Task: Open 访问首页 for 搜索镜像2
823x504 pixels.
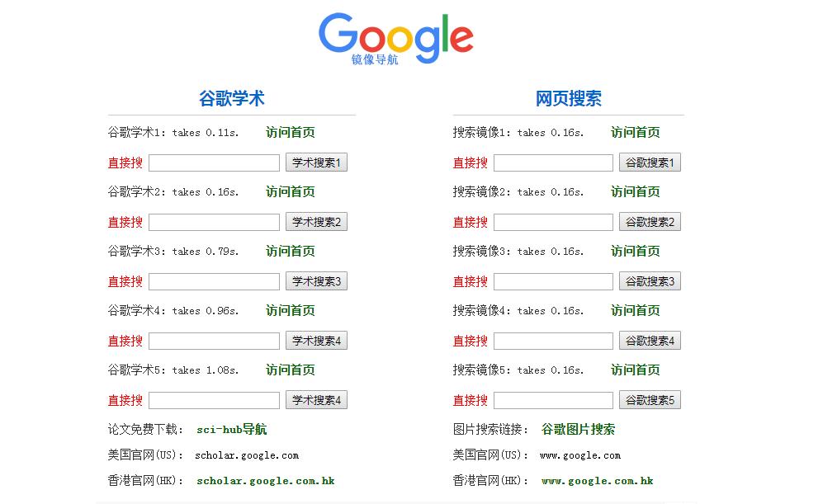Action: click(x=635, y=191)
